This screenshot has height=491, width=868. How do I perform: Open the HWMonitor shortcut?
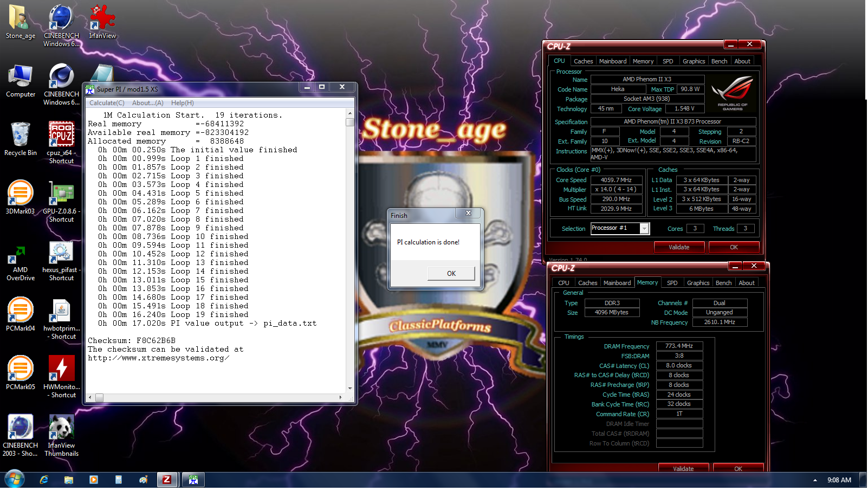[x=61, y=377]
